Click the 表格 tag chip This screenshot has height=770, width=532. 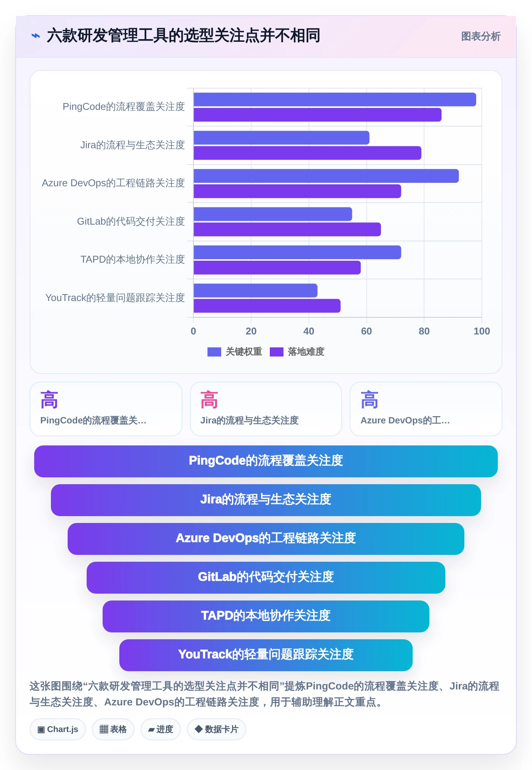click(113, 729)
